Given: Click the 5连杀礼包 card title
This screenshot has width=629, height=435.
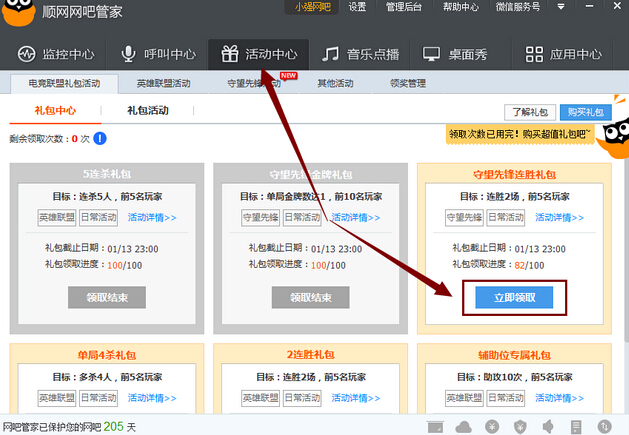Looking at the screenshot, I should (107, 174).
